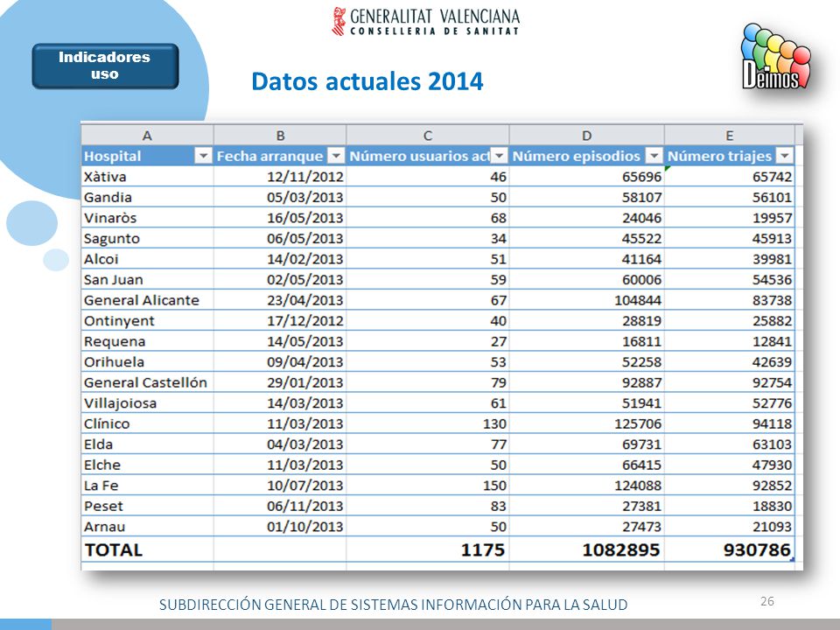Screen dimensions: 840x630
Task: Select triajes value 83738
Action: (x=730, y=300)
